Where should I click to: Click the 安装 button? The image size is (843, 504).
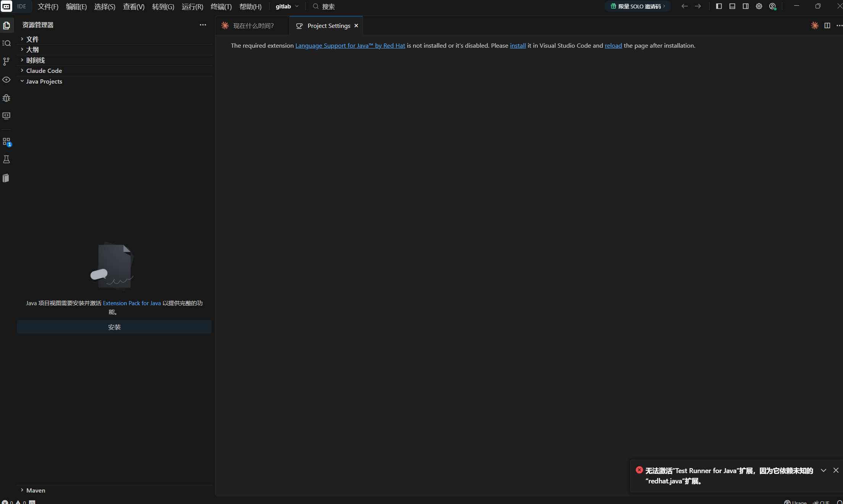(114, 327)
